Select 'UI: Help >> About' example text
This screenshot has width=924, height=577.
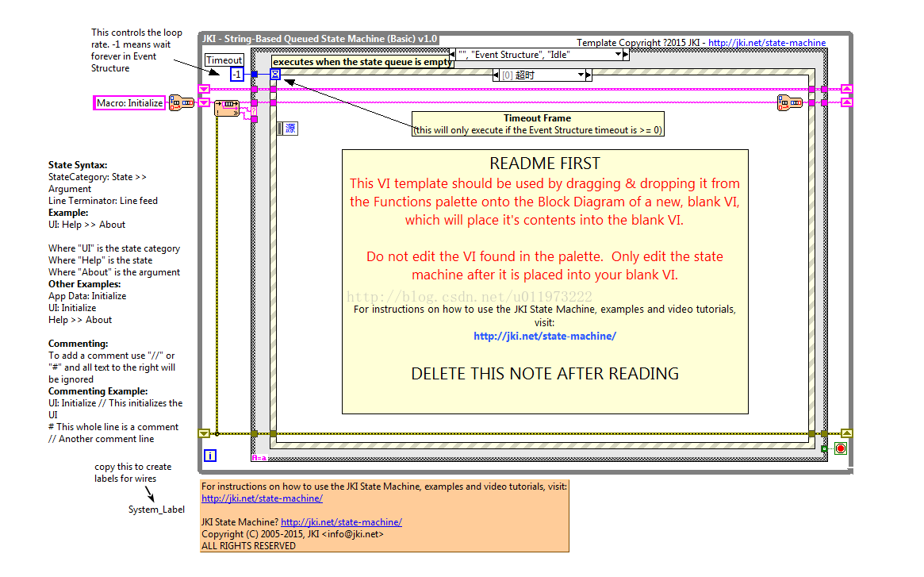pos(86,225)
